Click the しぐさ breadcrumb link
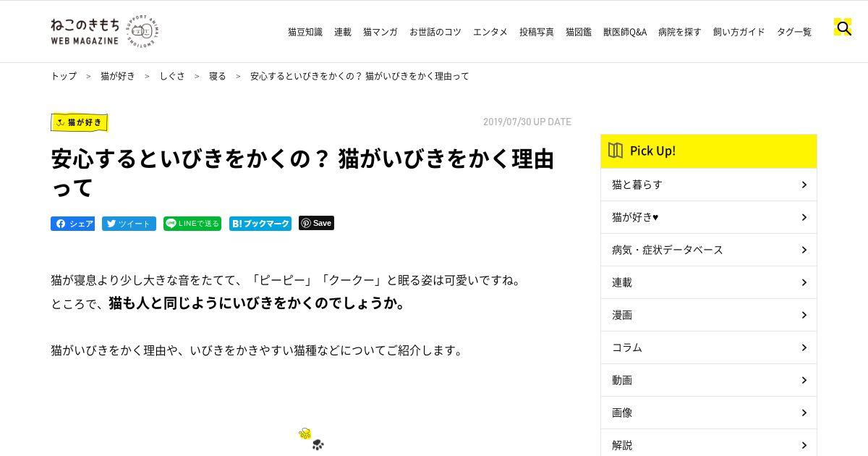The image size is (868, 456). click(172, 76)
